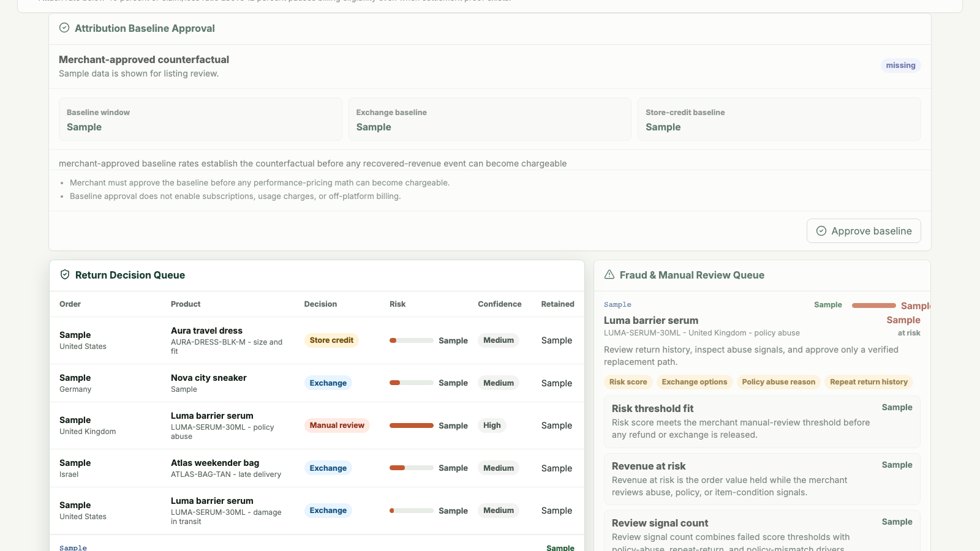This screenshot has height=551, width=980.
Task: Open the Revenue at risk card
Action: [762, 479]
